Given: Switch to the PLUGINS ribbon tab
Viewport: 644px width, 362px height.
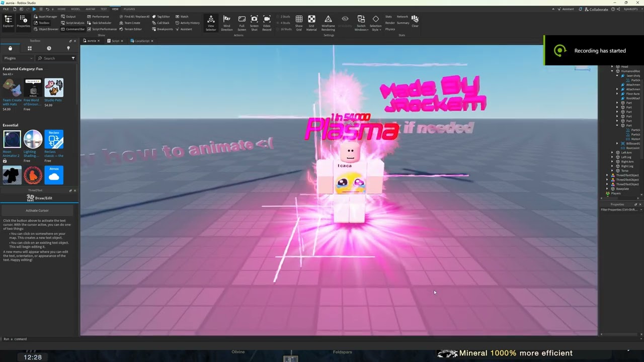Looking at the screenshot, I should pyautogui.click(x=129, y=9).
